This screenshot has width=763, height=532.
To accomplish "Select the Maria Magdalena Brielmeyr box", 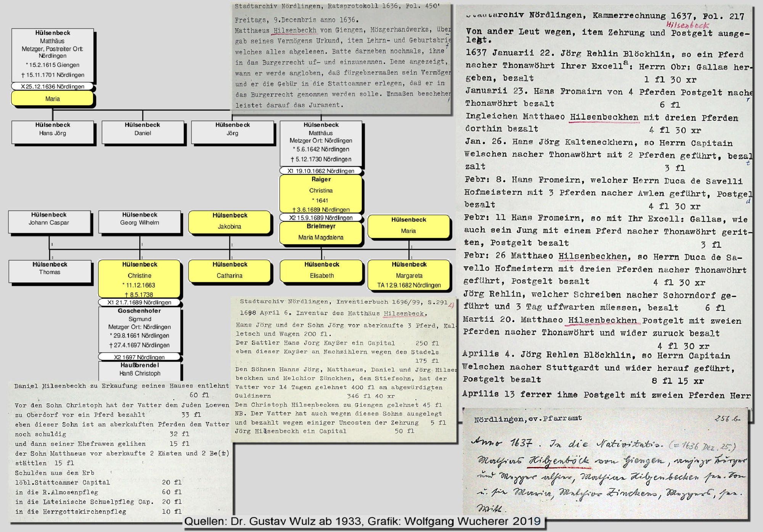I will (320, 233).
